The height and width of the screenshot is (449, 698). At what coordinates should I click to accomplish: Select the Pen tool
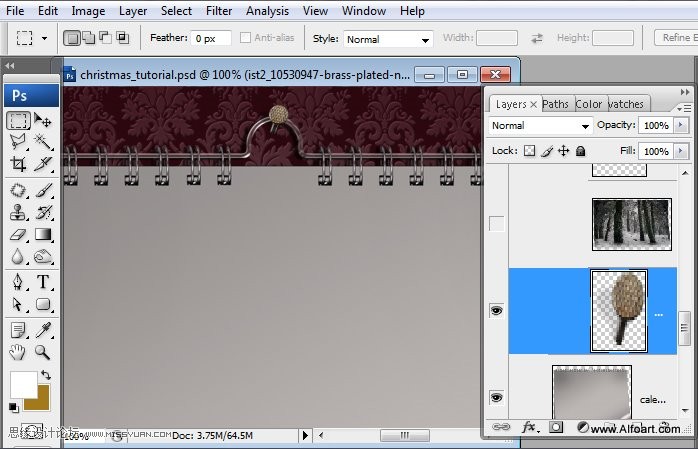[18, 282]
